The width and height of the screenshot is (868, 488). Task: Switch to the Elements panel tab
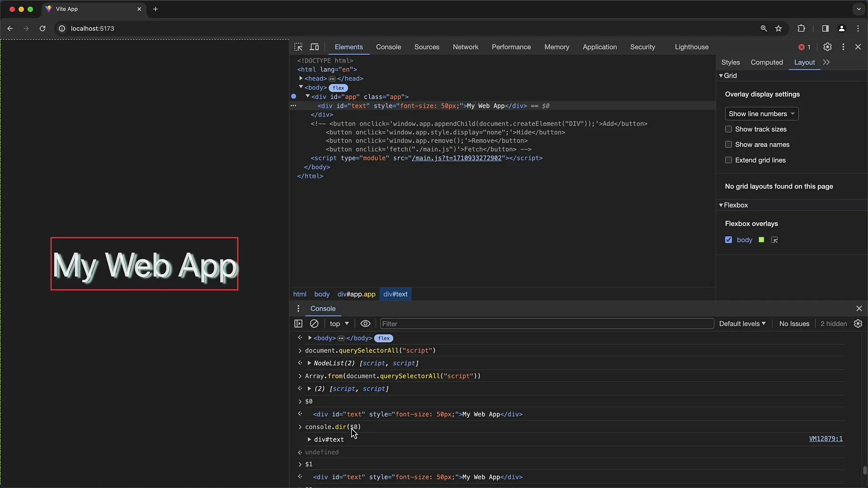tap(349, 47)
